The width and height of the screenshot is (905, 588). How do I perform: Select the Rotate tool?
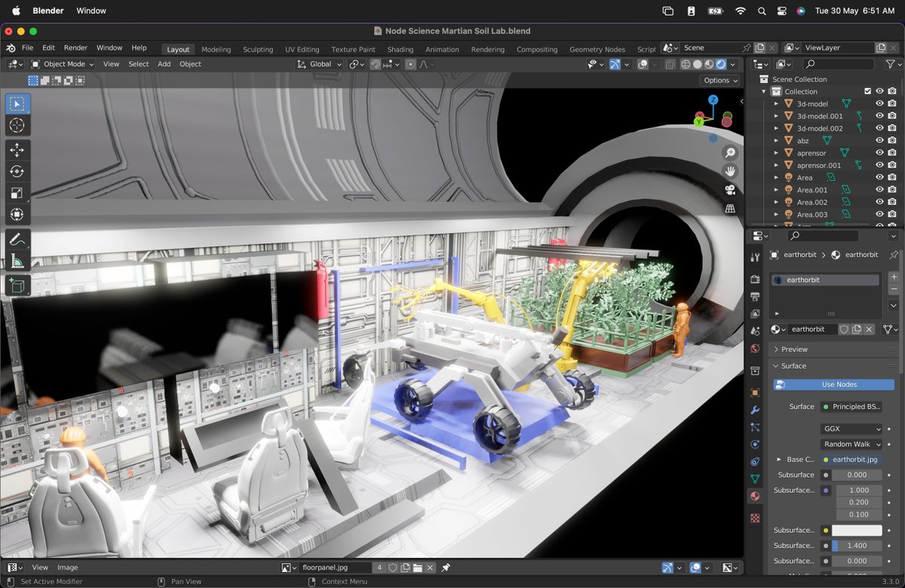pyautogui.click(x=17, y=171)
